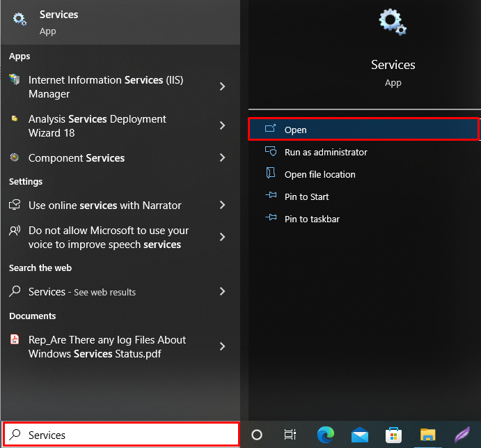Screen dimensions: 481x448
Task: Choose Run as administrator
Action: [x=363, y=152]
